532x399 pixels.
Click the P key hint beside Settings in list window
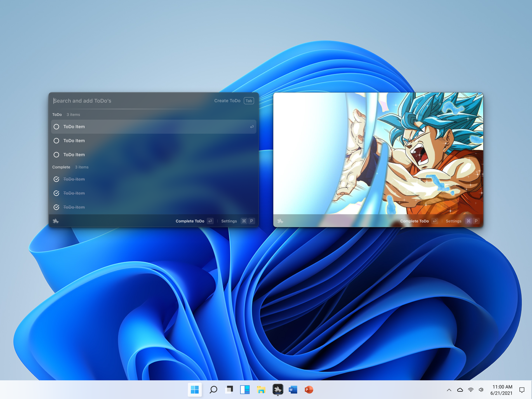point(252,221)
